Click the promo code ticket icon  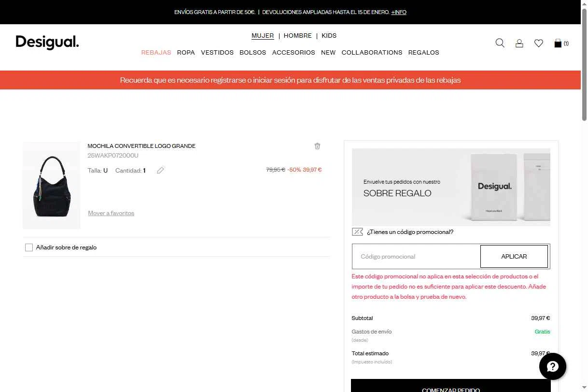point(357,232)
